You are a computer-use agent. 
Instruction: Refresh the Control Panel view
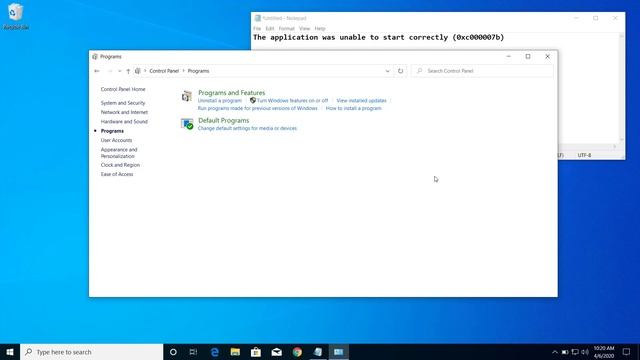point(400,71)
